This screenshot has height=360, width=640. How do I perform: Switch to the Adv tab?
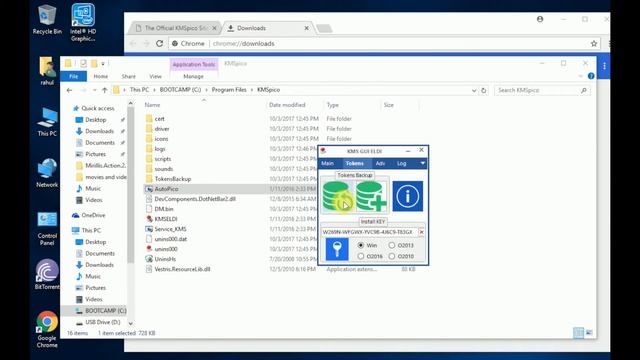tap(380, 163)
